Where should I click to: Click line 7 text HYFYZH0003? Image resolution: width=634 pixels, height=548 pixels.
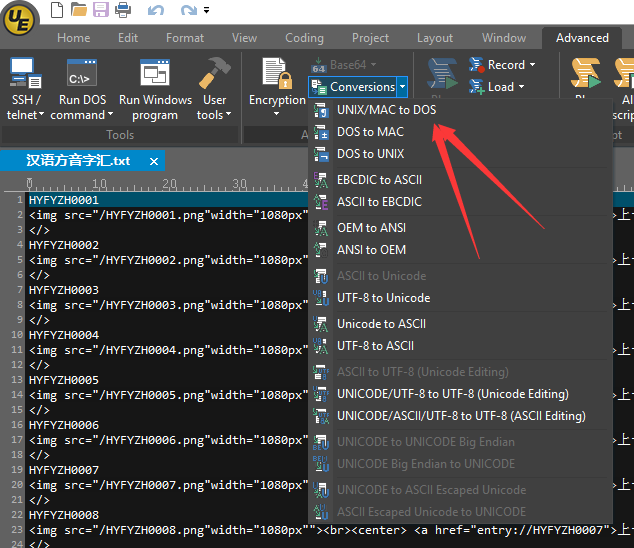pyautogui.click(x=64, y=290)
